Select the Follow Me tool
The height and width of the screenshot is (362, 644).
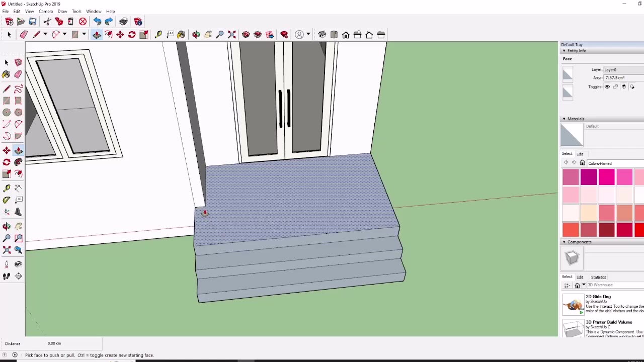pyautogui.click(x=18, y=162)
